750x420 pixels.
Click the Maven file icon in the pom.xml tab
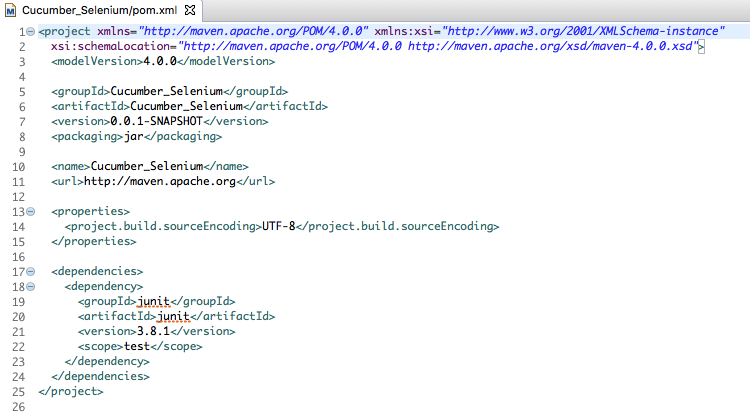tap(11, 9)
